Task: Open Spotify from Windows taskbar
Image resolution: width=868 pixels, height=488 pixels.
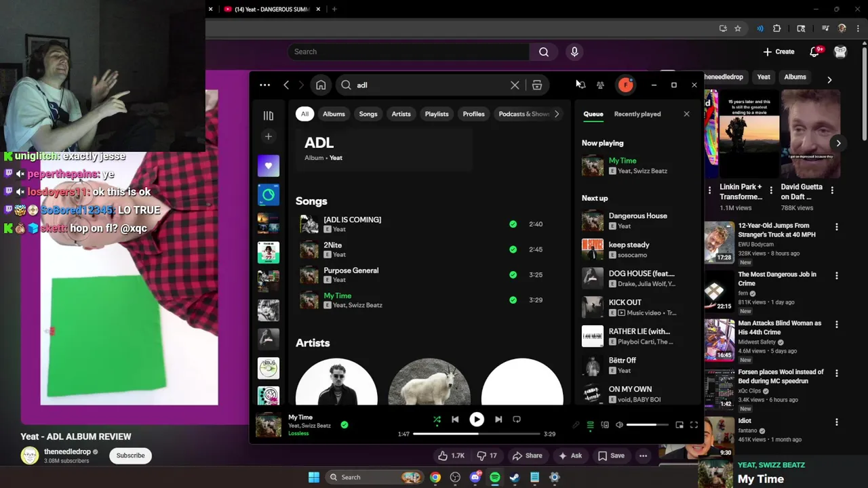Action: 495,477
